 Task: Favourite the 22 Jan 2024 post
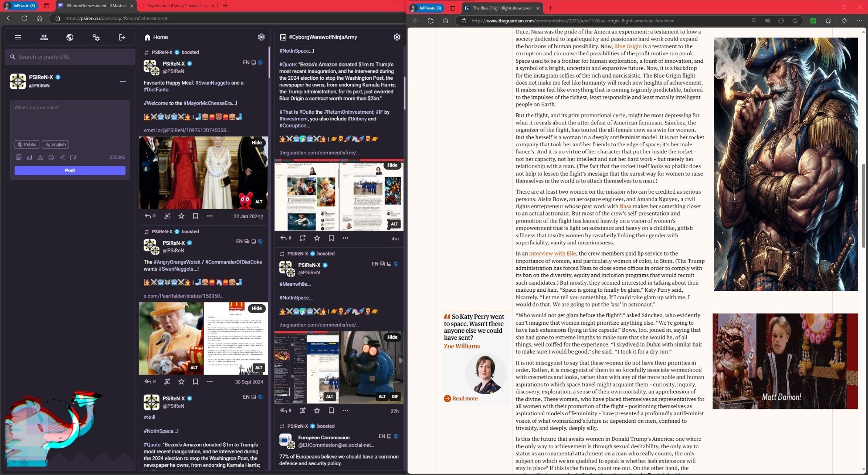(x=181, y=216)
